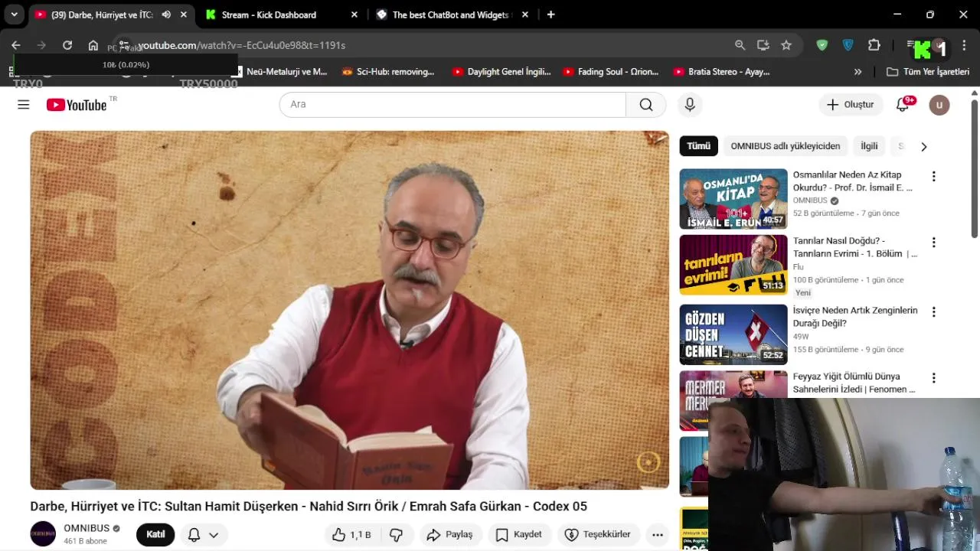Select the Tümü filter chip
Screen dimensions: 980x551
[698, 146]
